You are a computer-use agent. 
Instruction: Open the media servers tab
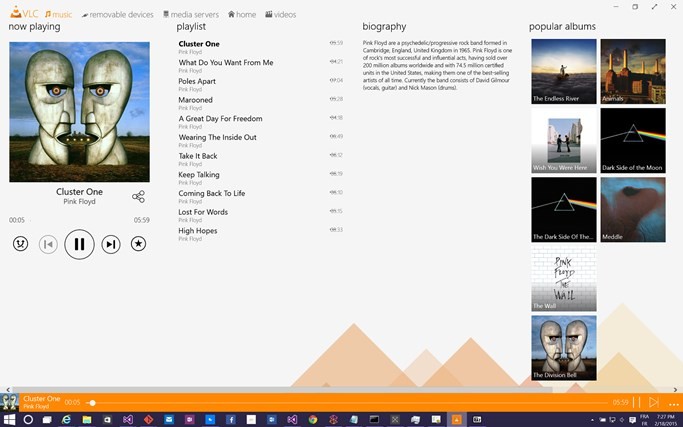(x=191, y=14)
